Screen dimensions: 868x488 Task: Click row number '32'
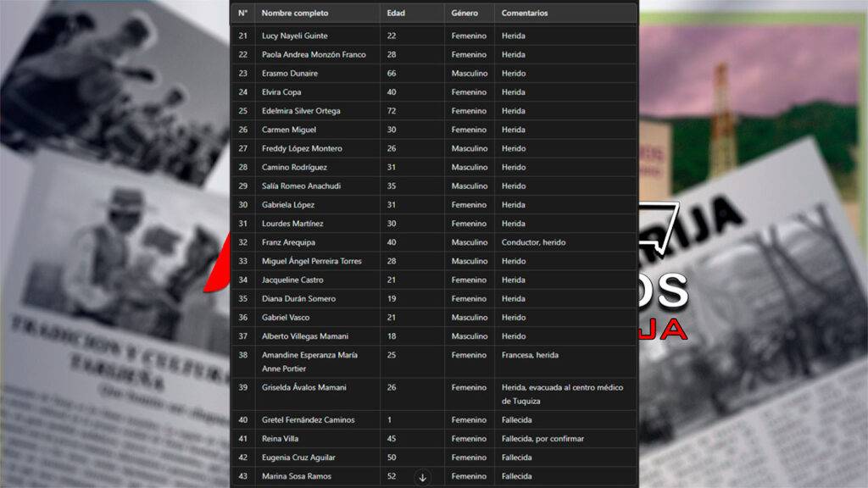pyautogui.click(x=243, y=243)
